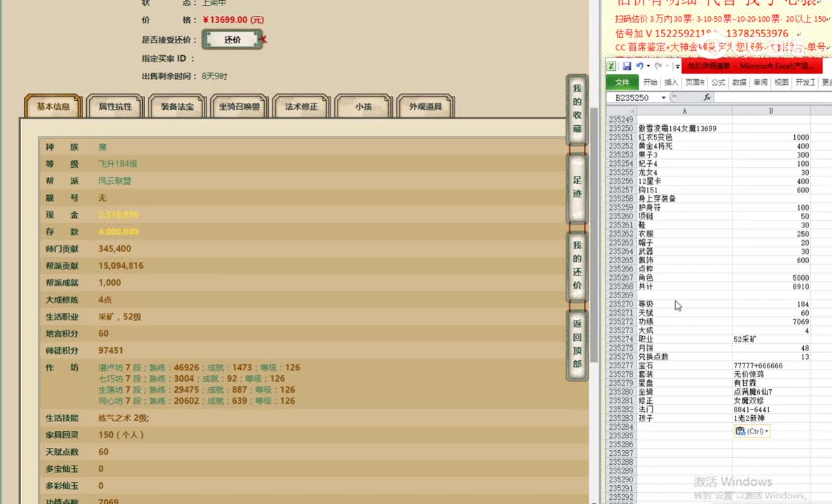Click the Select All corner of spreadsheet
Viewport: 832px width, 504px height.
click(621, 111)
